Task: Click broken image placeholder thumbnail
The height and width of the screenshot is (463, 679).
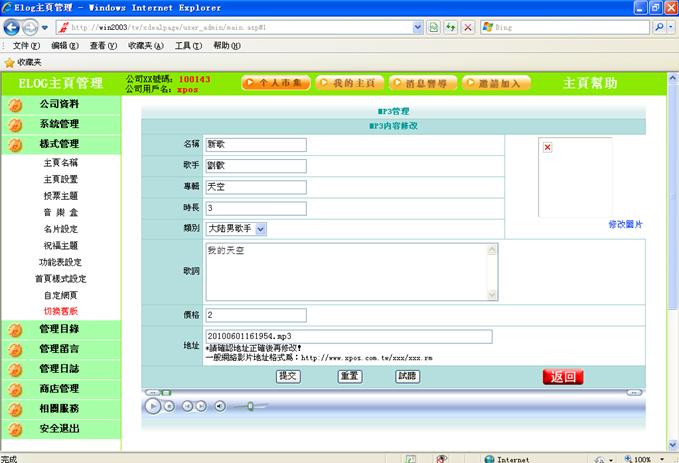Action: point(547,148)
